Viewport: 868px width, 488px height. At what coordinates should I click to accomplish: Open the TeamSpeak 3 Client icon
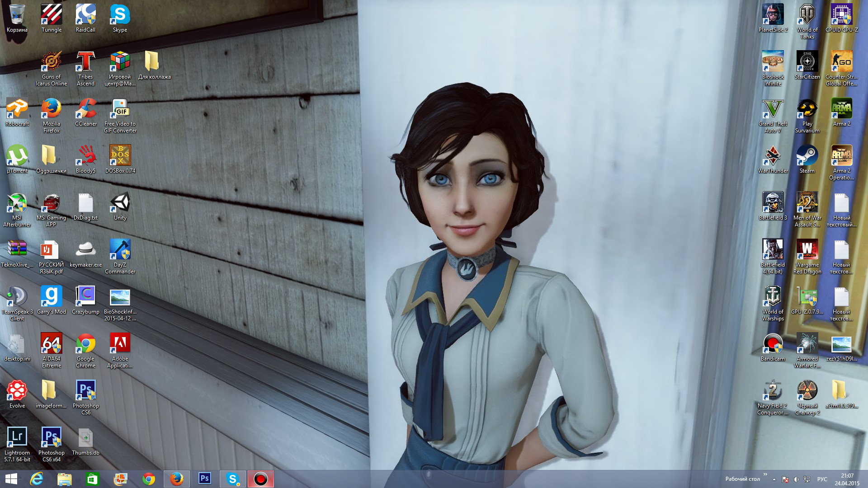tap(17, 303)
